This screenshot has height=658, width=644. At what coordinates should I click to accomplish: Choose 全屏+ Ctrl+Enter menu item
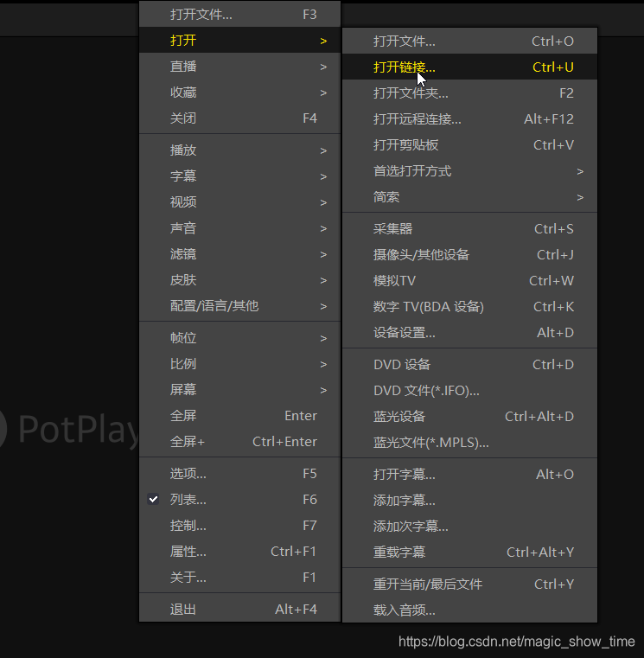239,442
